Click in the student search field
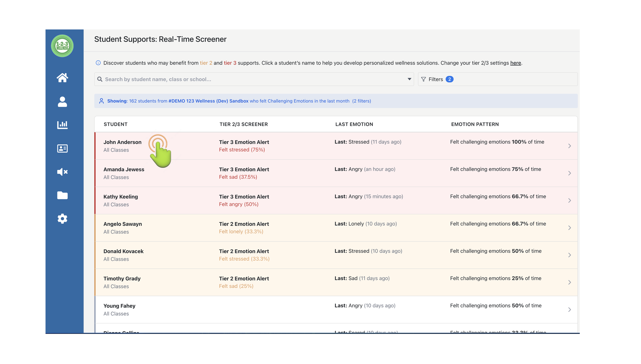This screenshot has width=641, height=364. (x=251, y=79)
